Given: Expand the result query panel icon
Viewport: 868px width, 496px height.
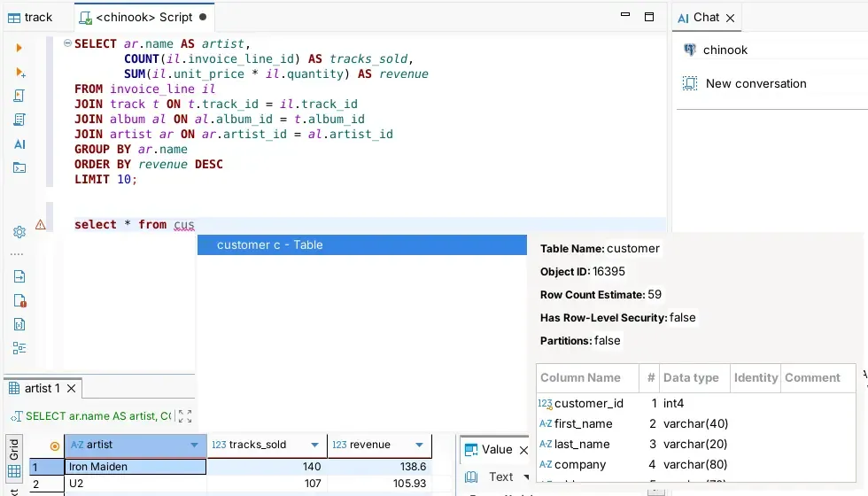Looking at the screenshot, I should (x=185, y=416).
